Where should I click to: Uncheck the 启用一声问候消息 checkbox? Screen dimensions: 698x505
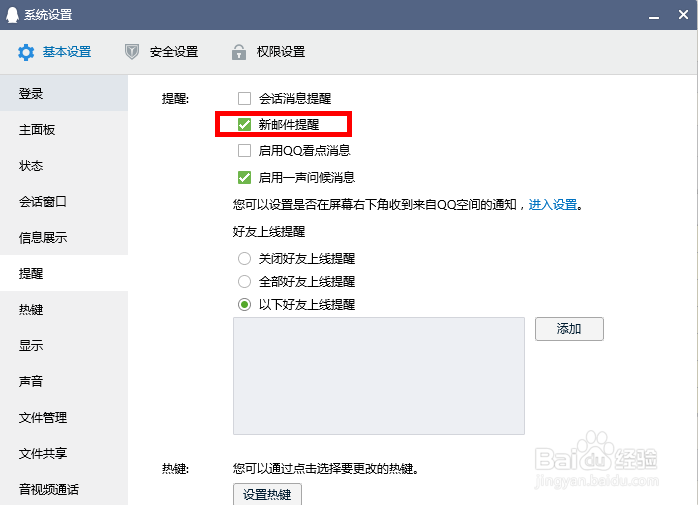(244, 178)
